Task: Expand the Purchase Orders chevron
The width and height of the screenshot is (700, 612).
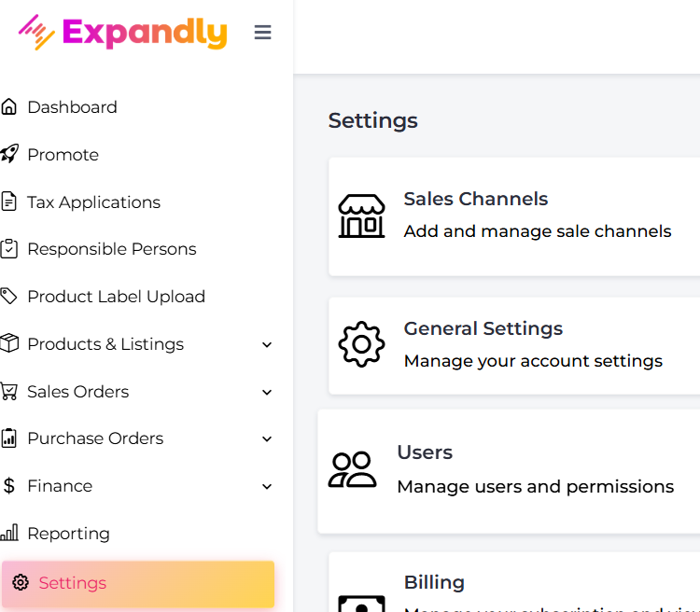Action: click(x=267, y=438)
